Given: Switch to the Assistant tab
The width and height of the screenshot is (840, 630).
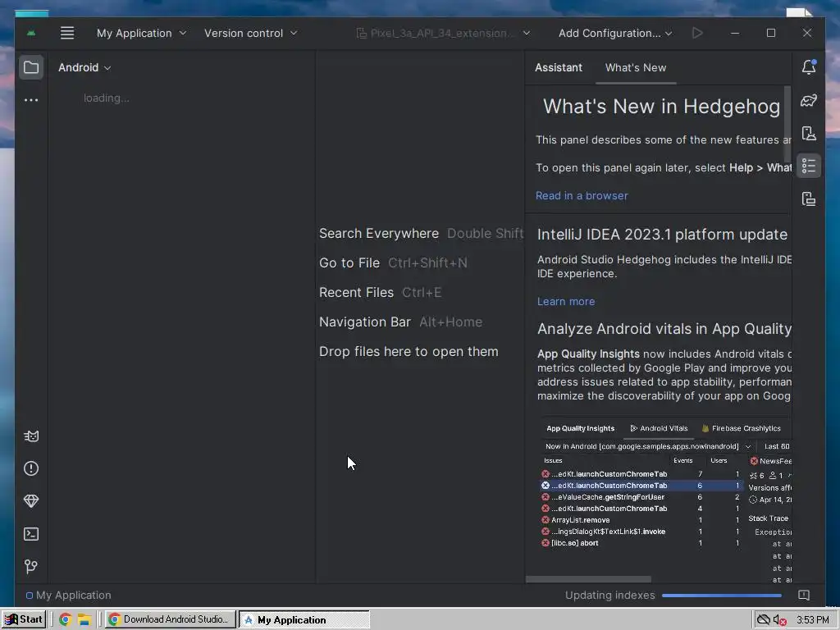Looking at the screenshot, I should click(x=558, y=67).
